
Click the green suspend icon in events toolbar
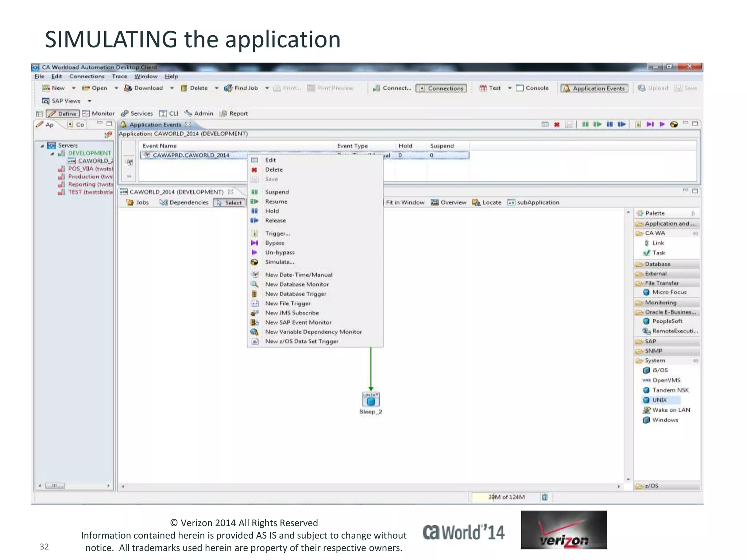tap(585, 124)
